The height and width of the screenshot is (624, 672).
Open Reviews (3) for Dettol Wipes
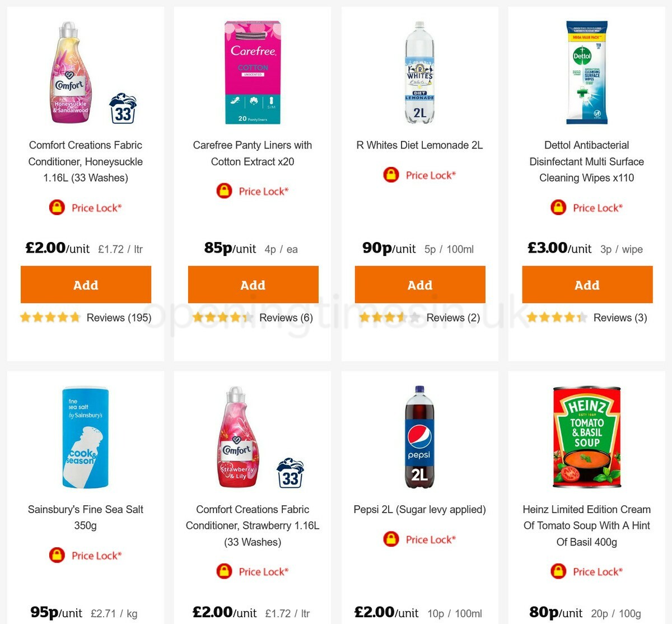[x=620, y=318]
